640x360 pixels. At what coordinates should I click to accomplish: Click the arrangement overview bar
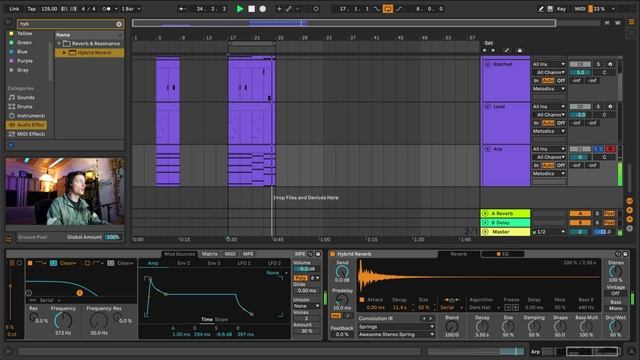[x=344, y=23]
